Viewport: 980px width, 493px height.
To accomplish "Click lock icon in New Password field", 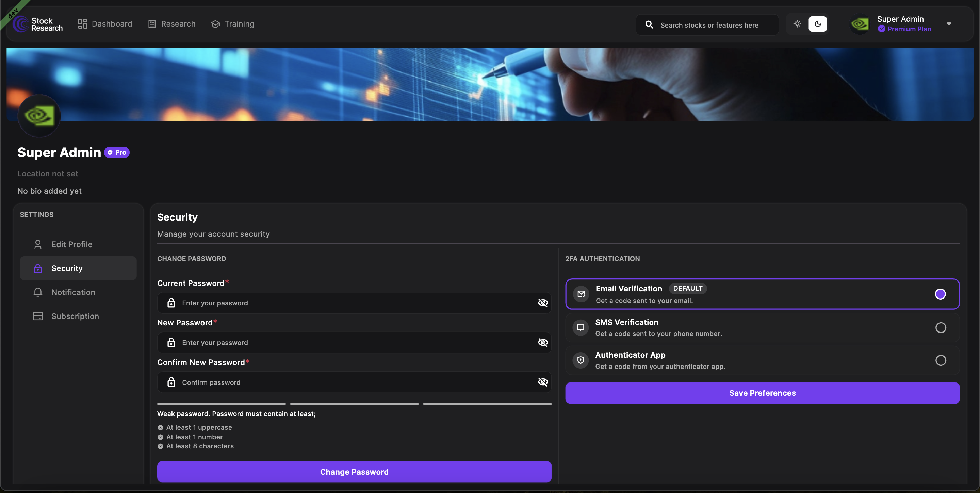I will tap(171, 342).
